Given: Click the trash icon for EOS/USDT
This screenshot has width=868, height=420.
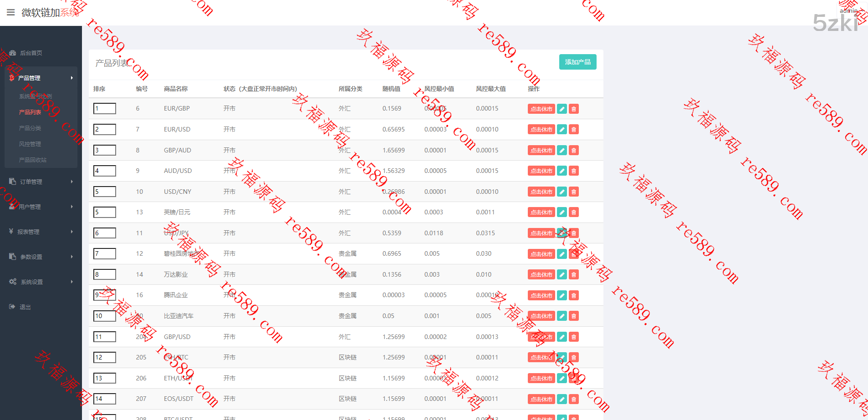Looking at the screenshot, I should tap(574, 399).
